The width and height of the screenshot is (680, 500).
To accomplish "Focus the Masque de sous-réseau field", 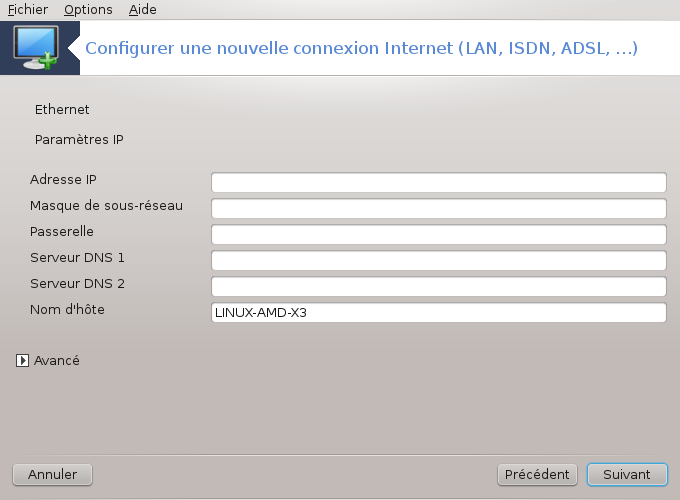I will point(438,208).
